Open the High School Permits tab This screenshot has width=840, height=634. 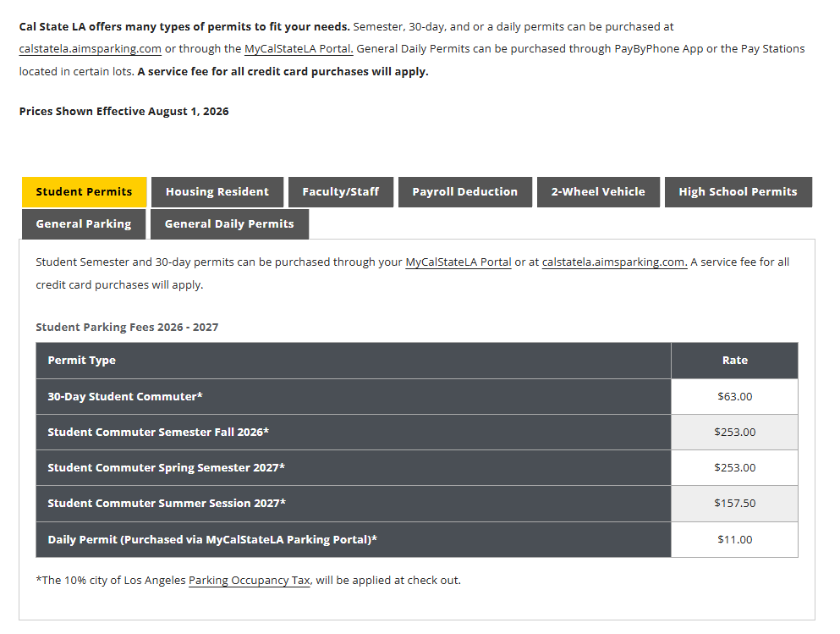click(738, 192)
